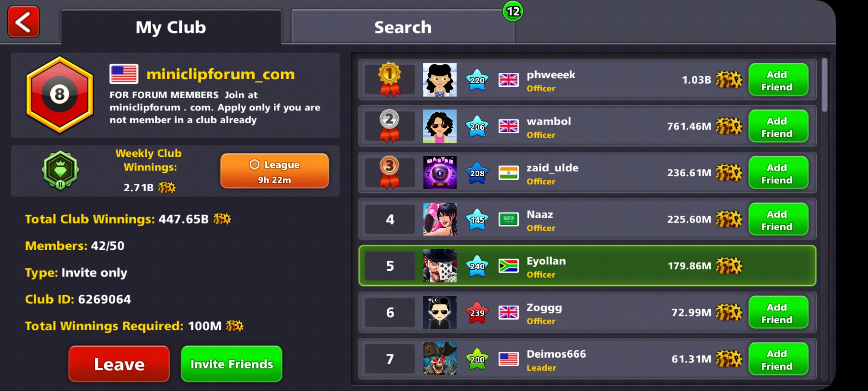The image size is (868, 391).
Task: Open phweeek's avatar picture
Action: point(440,80)
